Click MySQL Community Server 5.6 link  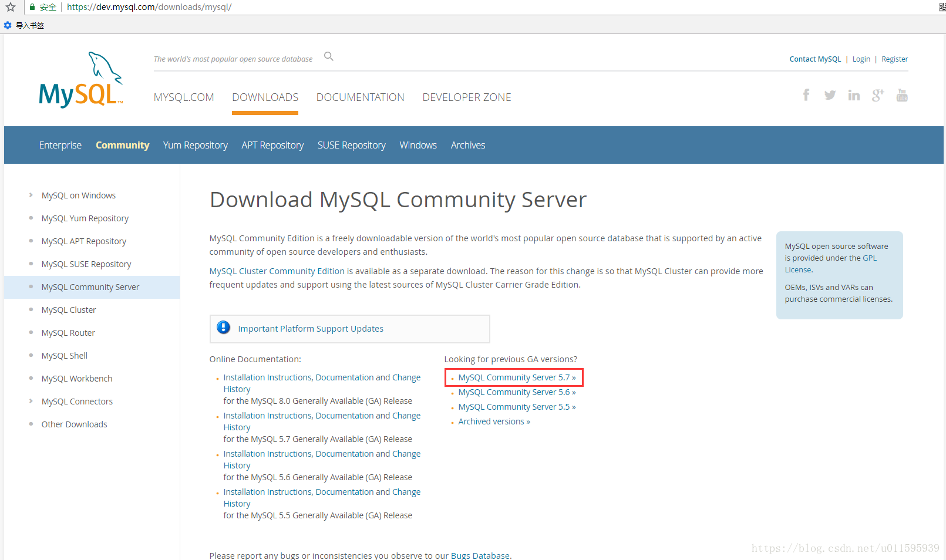517,392
